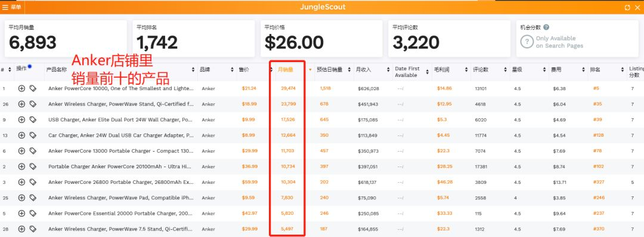Open the $21.24 price link
This screenshot has width=644, height=237.
249,88
